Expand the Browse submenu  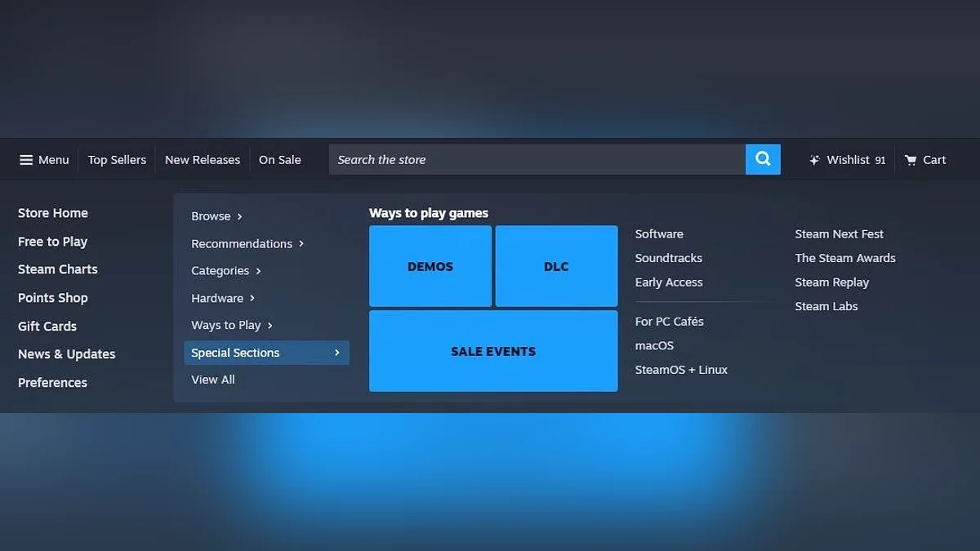click(x=216, y=216)
